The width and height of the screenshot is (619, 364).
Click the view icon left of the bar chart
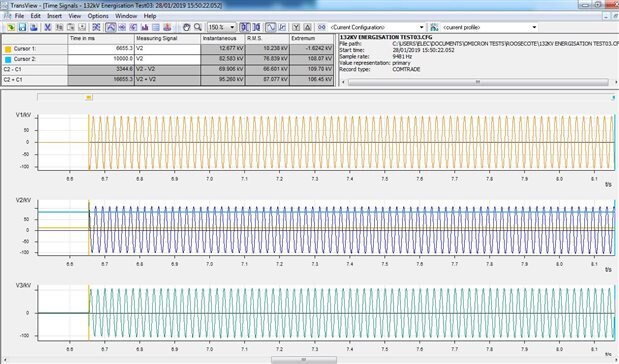point(133,27)
